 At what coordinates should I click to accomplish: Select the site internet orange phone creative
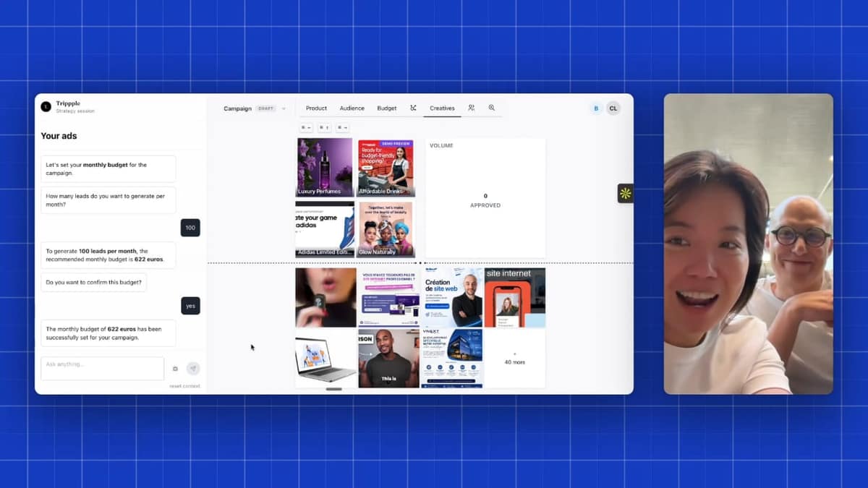click(514, 297)
